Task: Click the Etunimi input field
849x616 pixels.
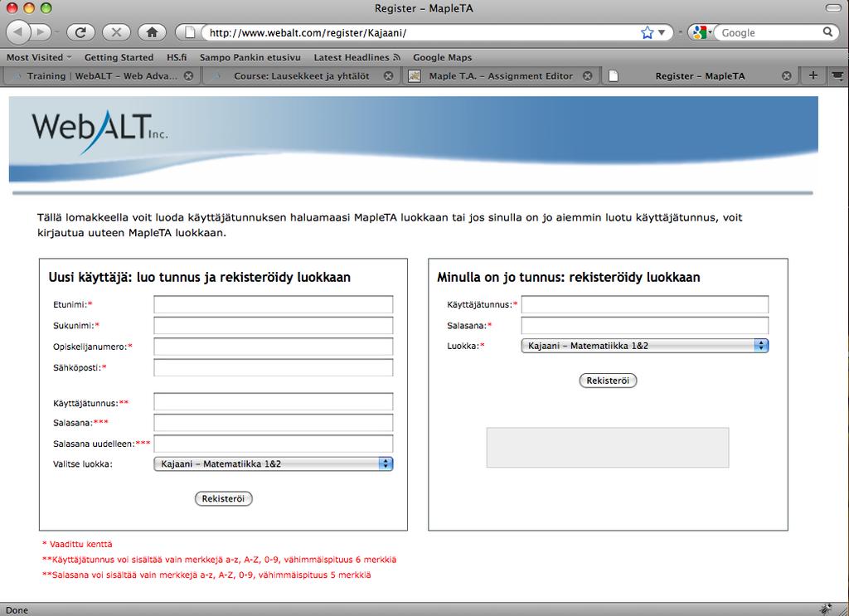Action: (x=274, y=304)
